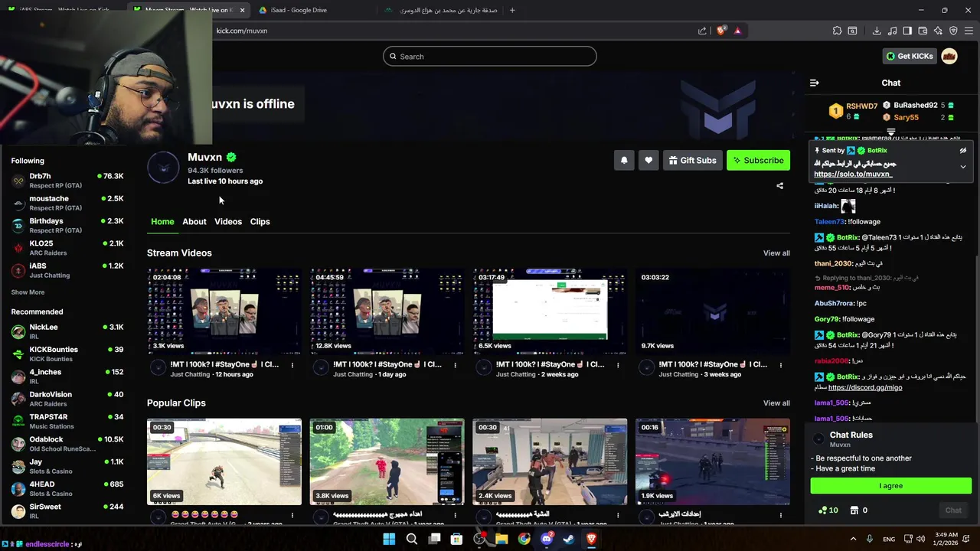The height and width of the screenshot is (551, 980).
Task: Hide the pinned BotRix message
Action: (x=963, y=151)
